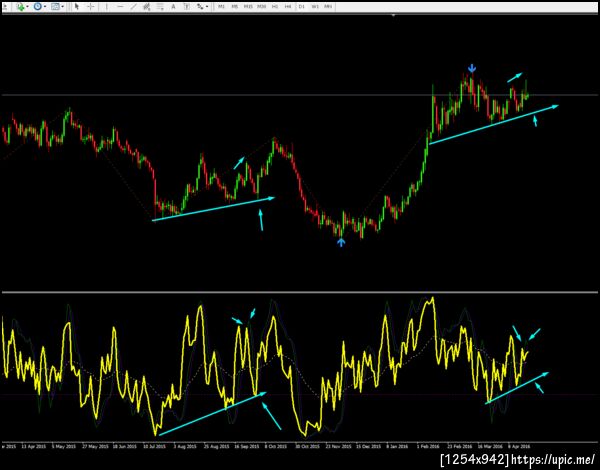The width and height of the screenshot is (600, 470).
Task: Open the chart templates button
Action: [55, 7]
